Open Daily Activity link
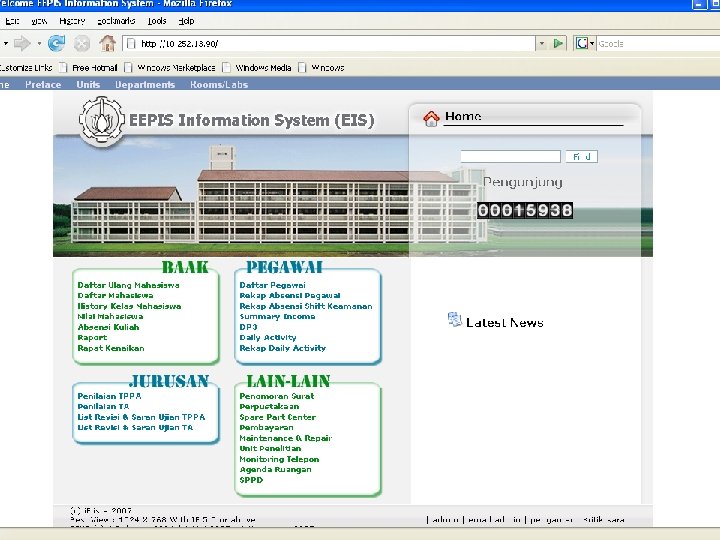The width and height of the screenshot is (720, 540). click(x=268, y=338)
